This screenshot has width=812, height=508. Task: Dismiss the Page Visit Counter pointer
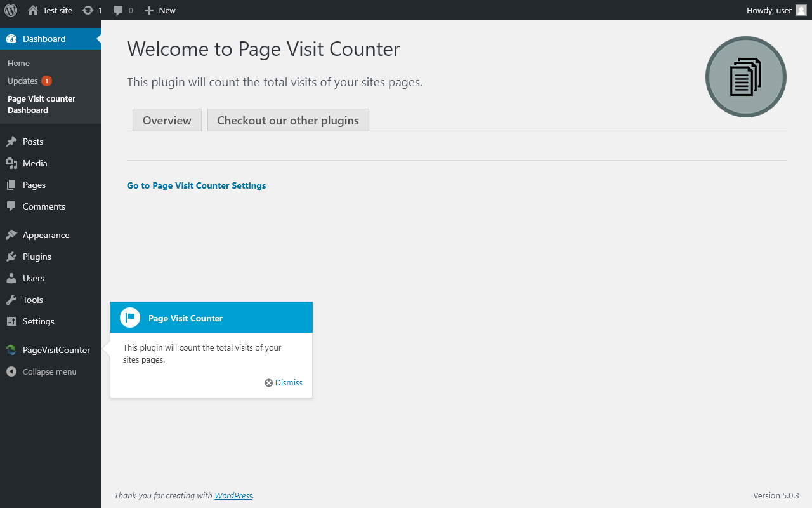284,383
